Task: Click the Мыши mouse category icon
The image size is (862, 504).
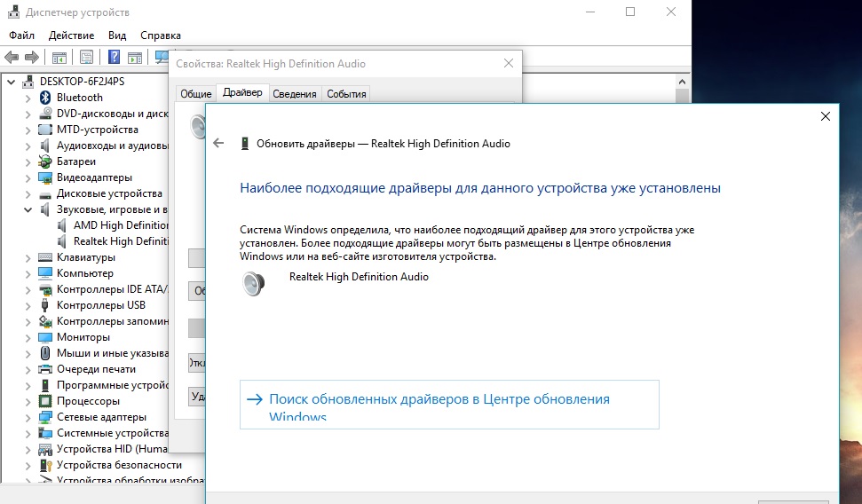Action: (45, 353)
